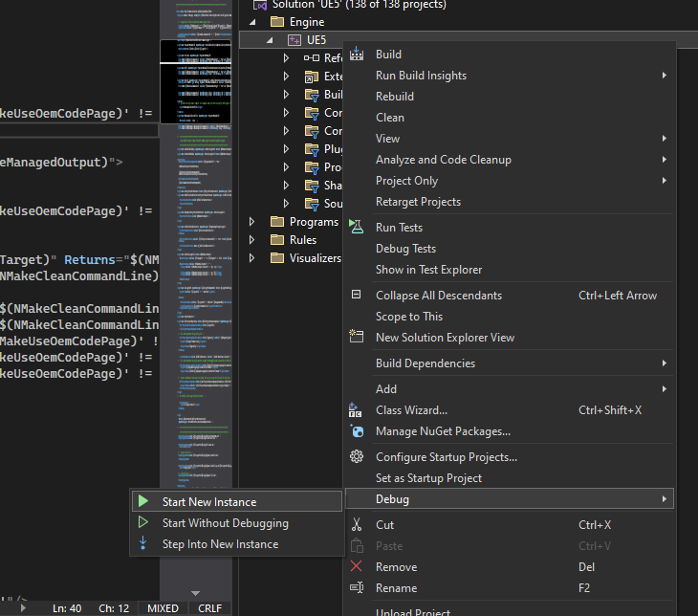
Task: Open the Build Dependencies submenu arrow
Action: coord(665,363)
